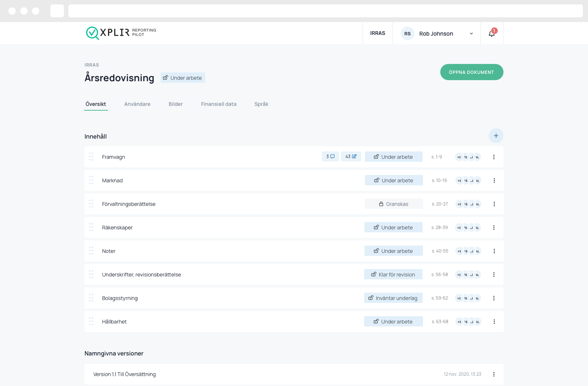Open the notifications bell icon

(492, 33)
